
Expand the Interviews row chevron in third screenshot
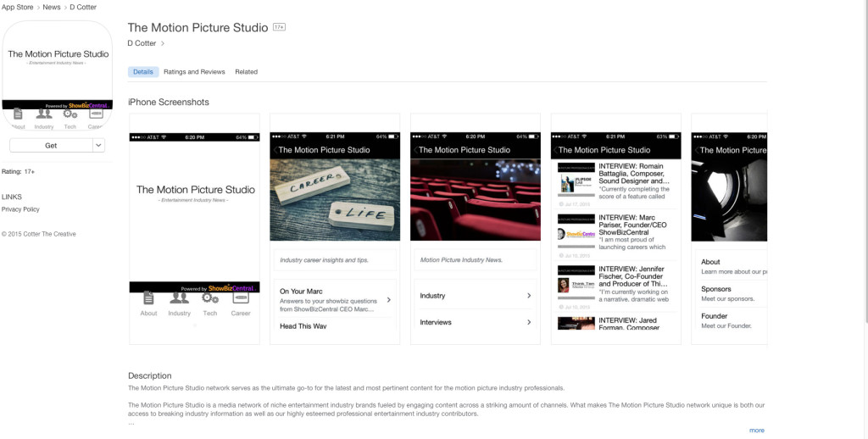point(529,322)
